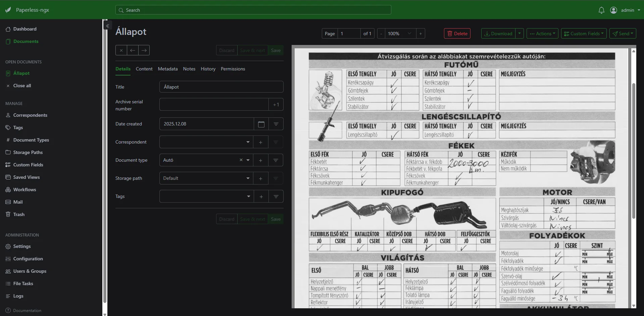
Task: Open the Logs page
Action: pyautogui.click(x=18, y=296)
